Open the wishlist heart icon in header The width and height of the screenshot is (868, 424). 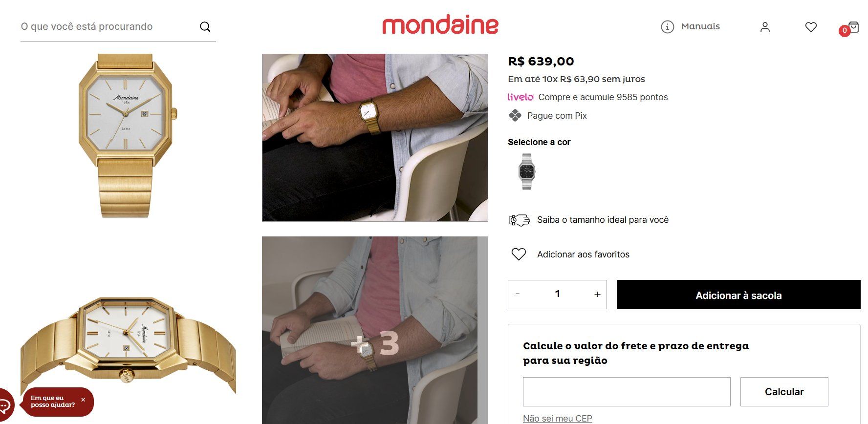[x=811, y=27]
